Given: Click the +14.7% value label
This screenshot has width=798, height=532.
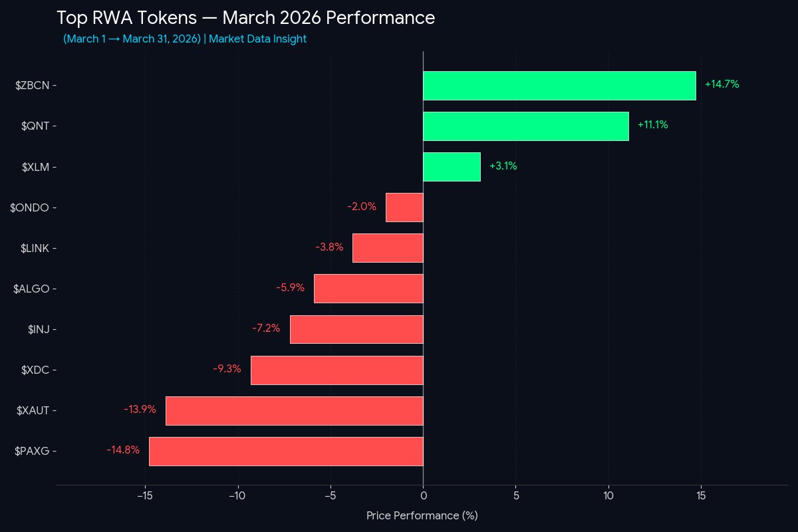Looking at the screenshot, I should point(722,84).
